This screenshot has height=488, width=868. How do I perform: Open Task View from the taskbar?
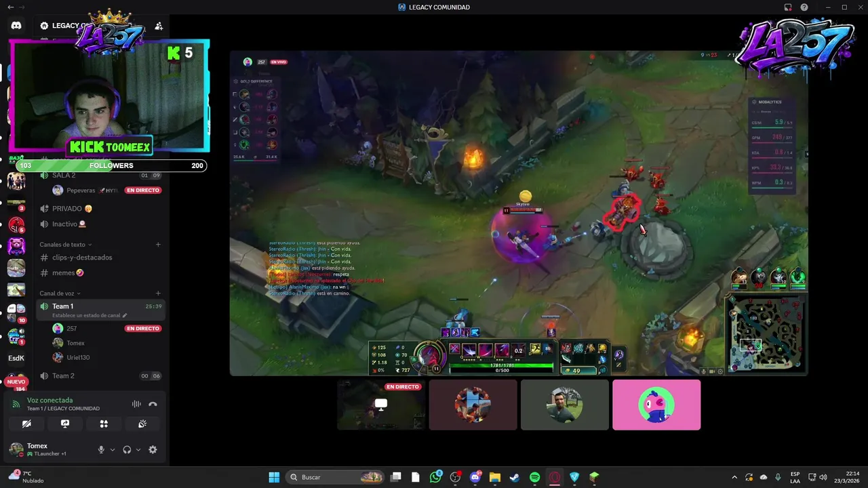(396, 477)
